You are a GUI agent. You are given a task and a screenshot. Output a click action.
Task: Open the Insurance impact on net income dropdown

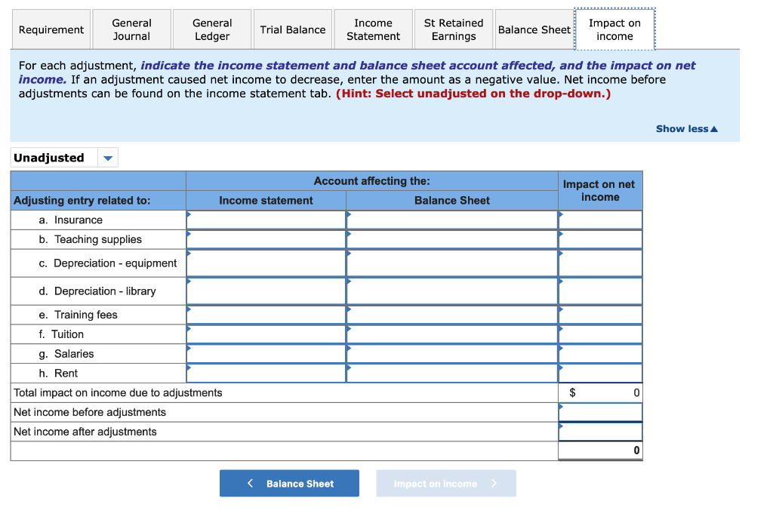point(561,215)
